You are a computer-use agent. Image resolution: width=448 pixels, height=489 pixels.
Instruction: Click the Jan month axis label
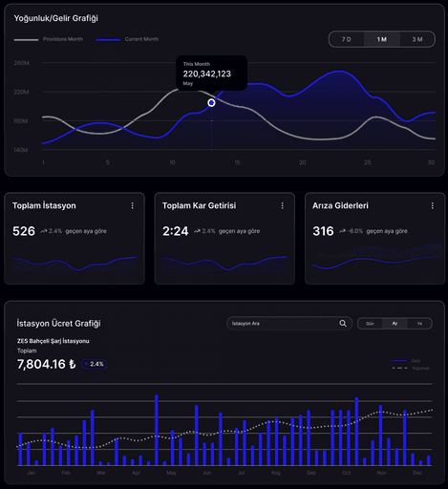coord(32,473)
